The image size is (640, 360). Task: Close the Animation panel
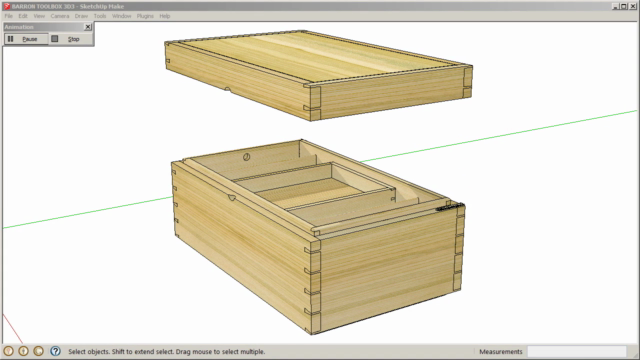(x=88, y=27)
